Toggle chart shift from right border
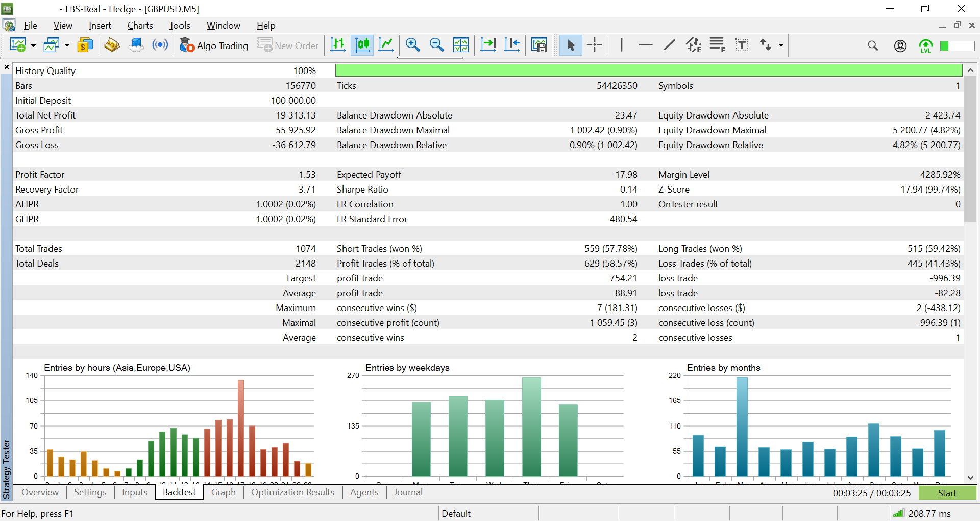980x521 pixels. click(512, 45)
